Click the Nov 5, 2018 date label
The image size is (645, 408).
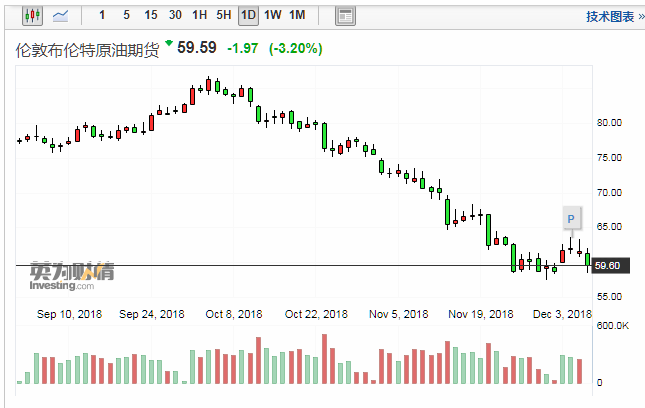399,314
